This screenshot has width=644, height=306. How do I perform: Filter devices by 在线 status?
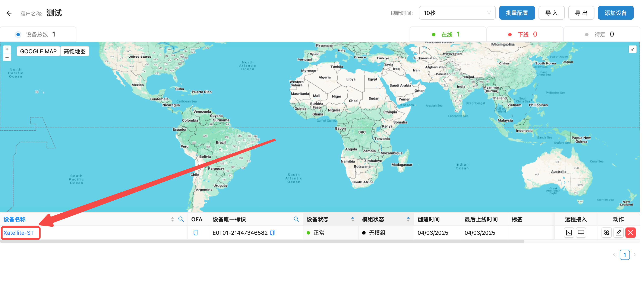click(446, 35)
